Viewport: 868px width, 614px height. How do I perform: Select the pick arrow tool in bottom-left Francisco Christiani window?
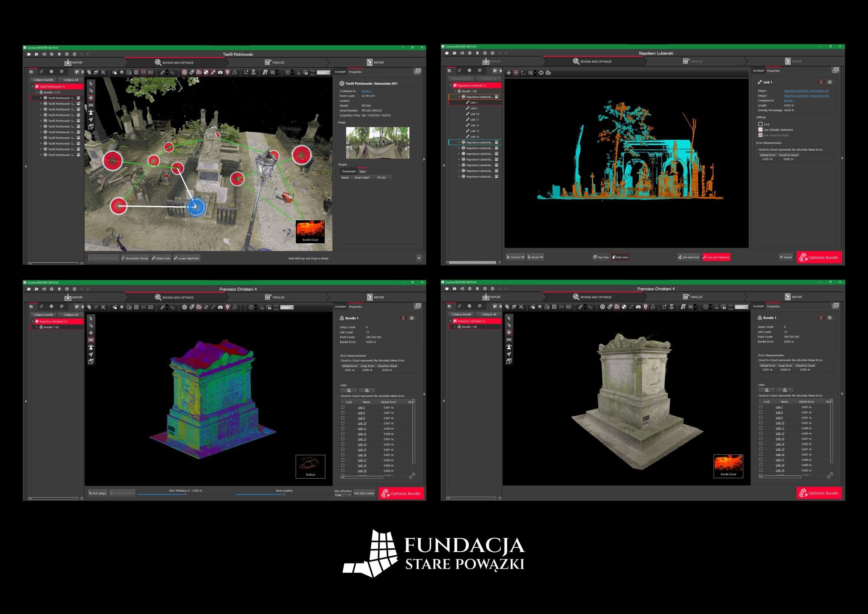91,318
